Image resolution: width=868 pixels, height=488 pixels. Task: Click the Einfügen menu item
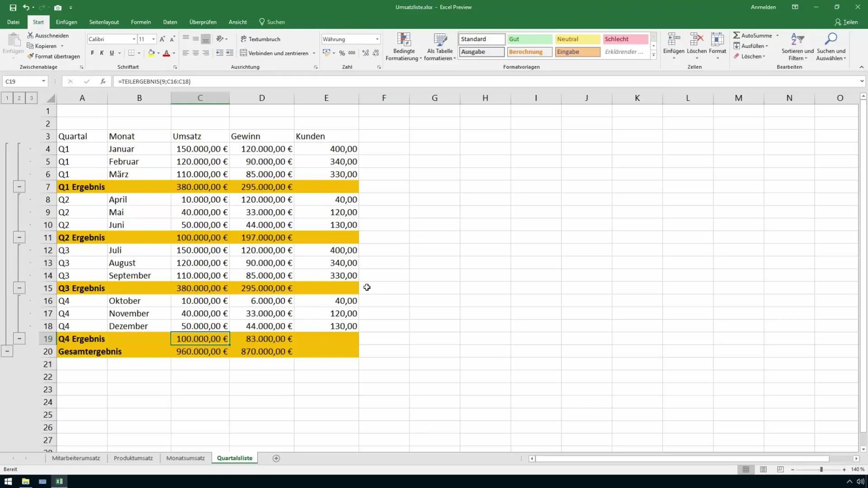[x=66, y=22]
